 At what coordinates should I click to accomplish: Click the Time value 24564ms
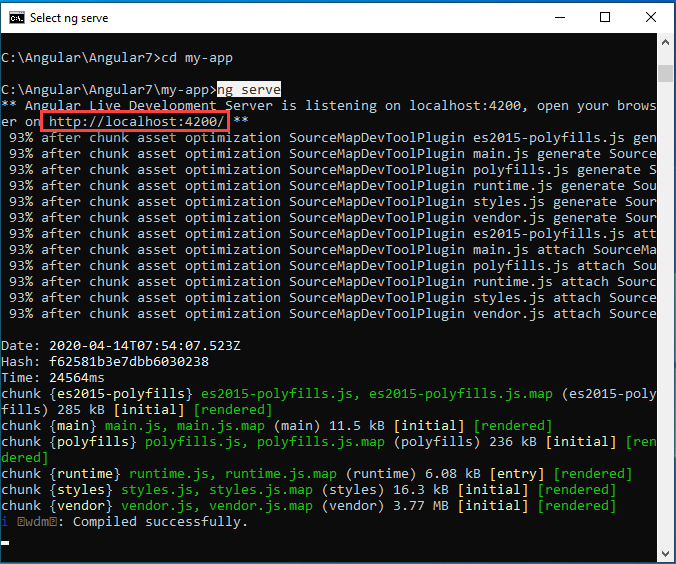[x=77, y=378]
